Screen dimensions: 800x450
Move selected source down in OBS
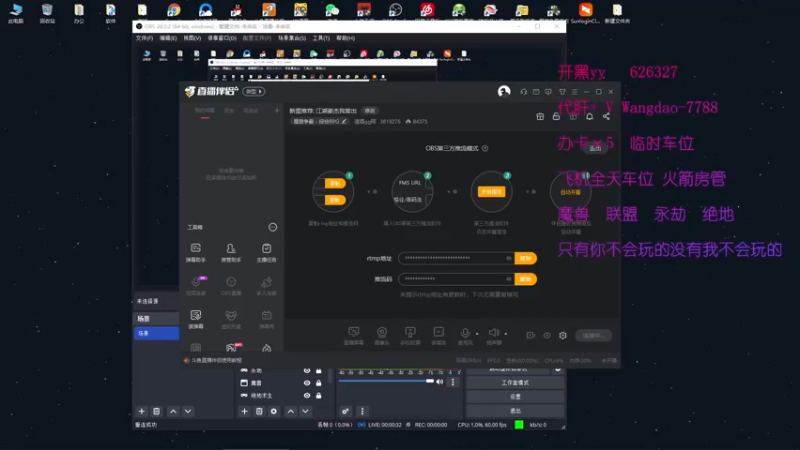[305, 411]
